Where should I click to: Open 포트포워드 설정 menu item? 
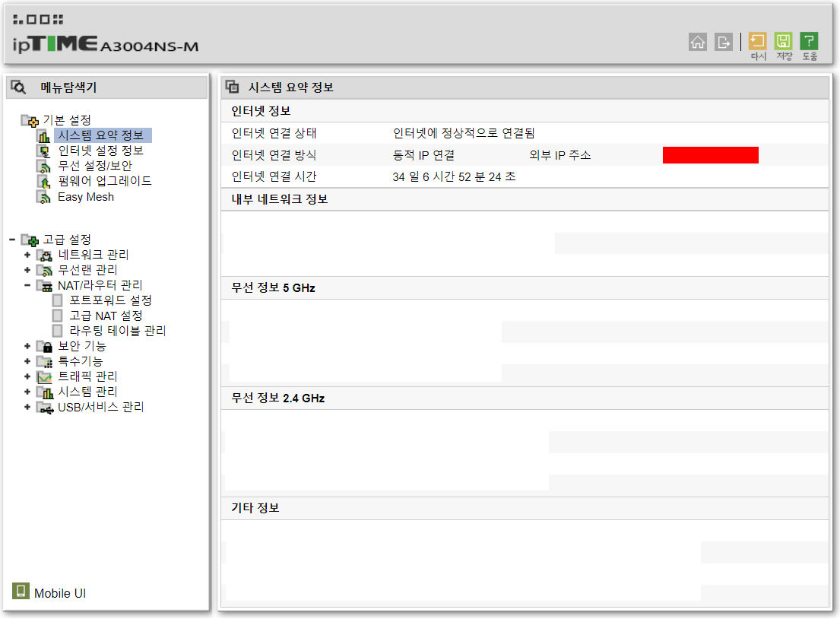(110, 300)
